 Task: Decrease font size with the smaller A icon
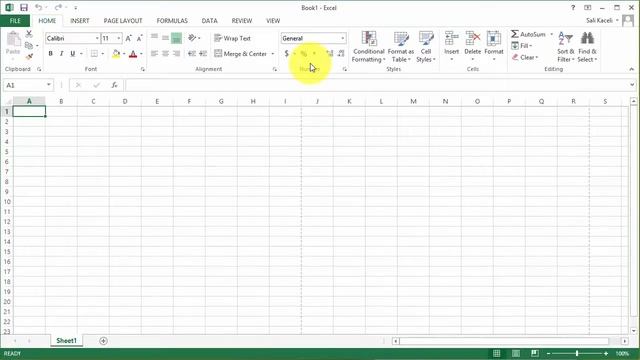click(x=139, y=38)
